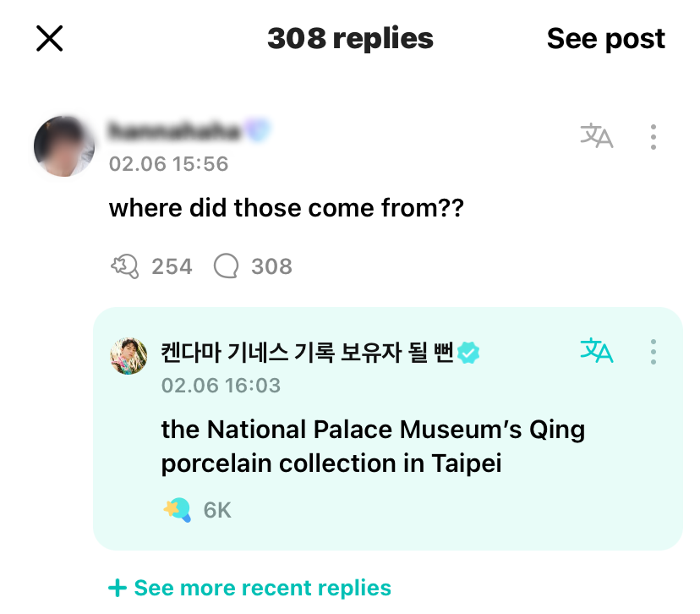Open three-dot menu on fan comment

tap(653, 137)
